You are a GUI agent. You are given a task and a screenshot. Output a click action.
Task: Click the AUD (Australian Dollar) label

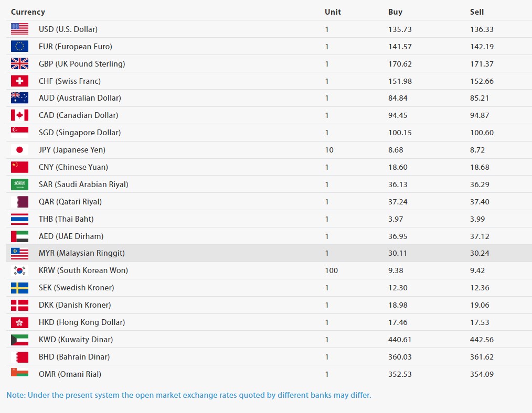click(80, 98)
